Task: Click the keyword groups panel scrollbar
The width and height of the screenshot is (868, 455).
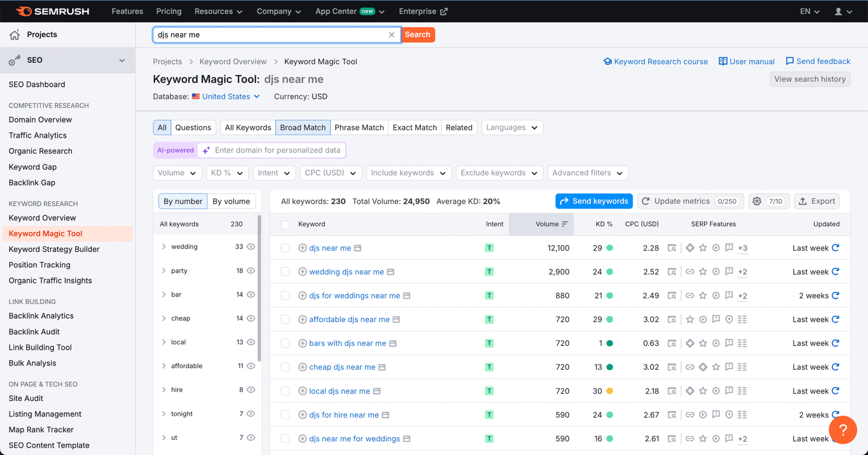Action: (259, 289)
